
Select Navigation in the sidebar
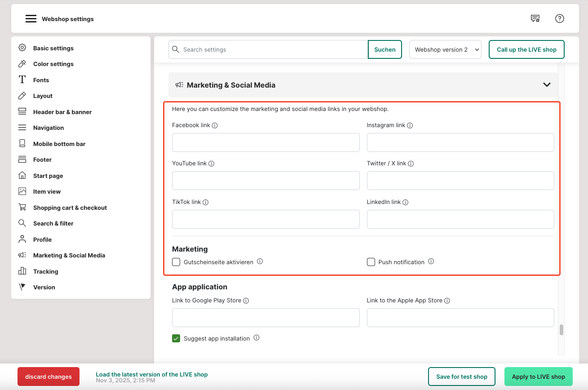pyautogui.click(x=48, y=128)
